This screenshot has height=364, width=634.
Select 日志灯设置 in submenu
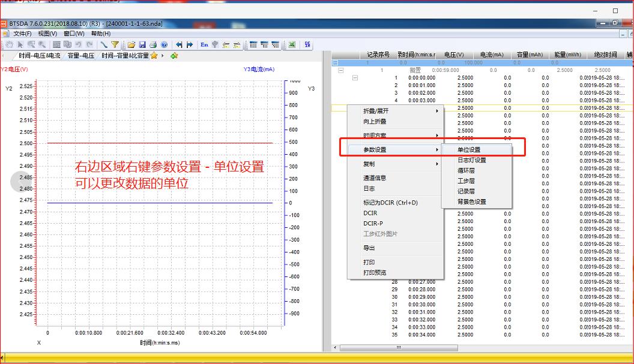(x=477, y=160)
